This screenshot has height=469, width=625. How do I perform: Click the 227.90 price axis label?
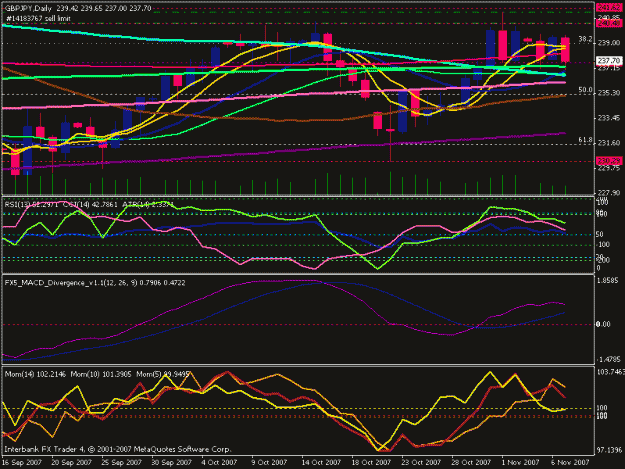[609, 193]
